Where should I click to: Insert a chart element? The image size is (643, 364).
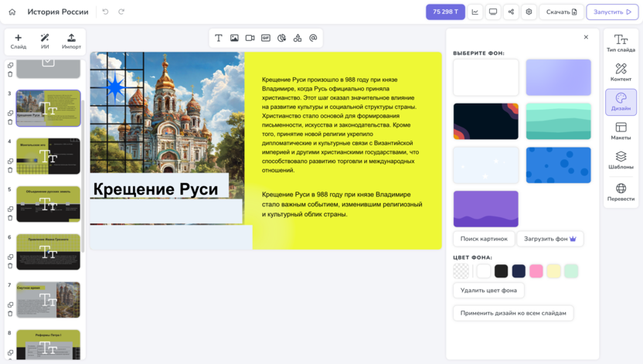tap(281, 38)
